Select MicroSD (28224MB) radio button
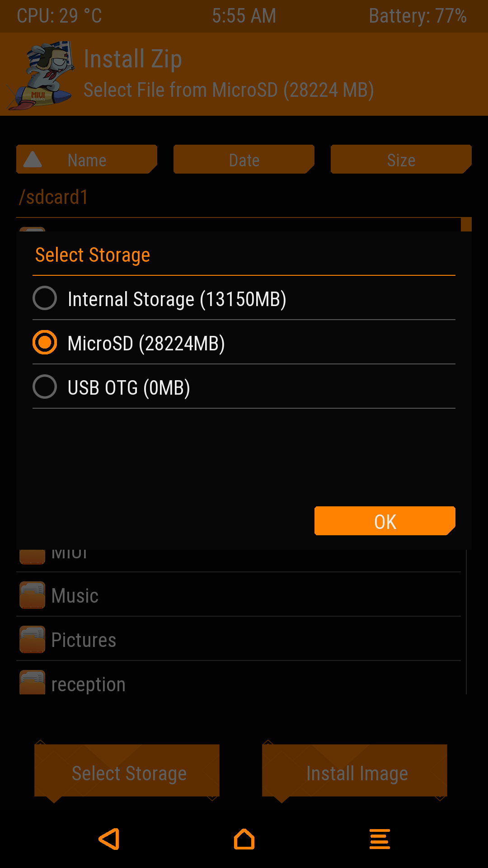488x868 pixels. coord(45,343)
